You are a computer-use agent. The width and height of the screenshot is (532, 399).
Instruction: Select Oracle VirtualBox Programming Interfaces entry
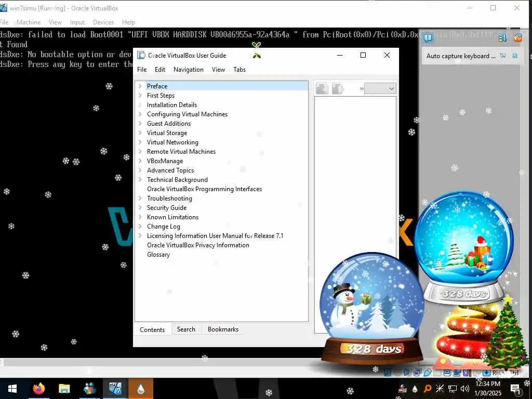(x=204, y=189)
